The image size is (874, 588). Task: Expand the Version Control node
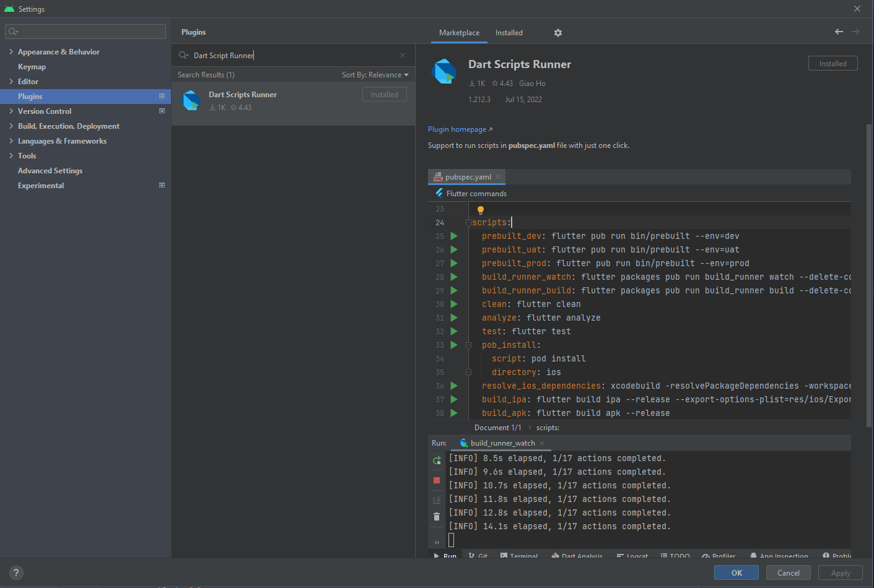tap(11, 111)
